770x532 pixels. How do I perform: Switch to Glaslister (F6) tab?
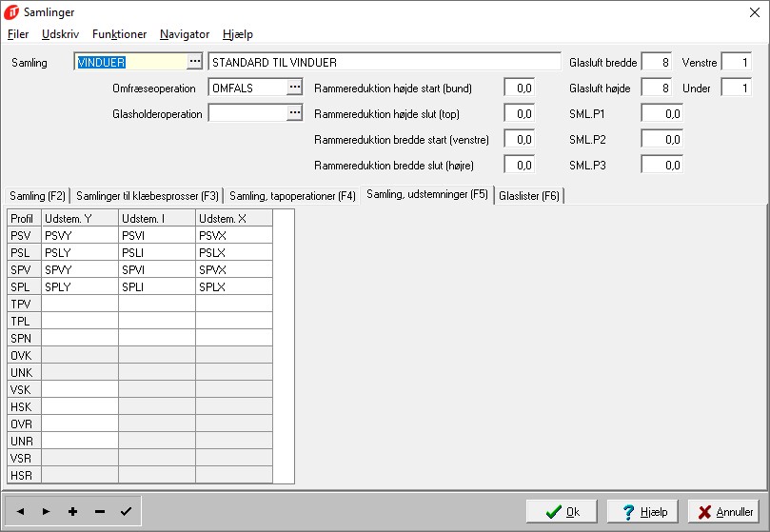point(529,196)
